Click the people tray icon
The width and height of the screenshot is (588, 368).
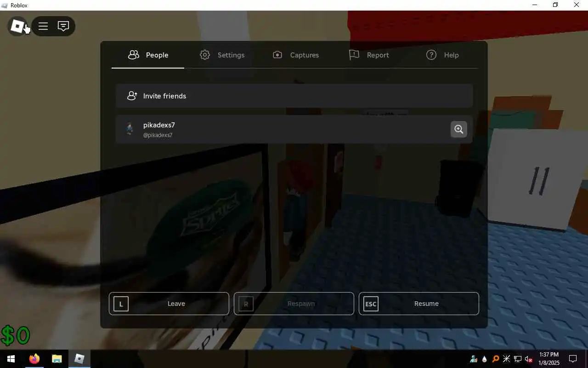coord(474,359)
